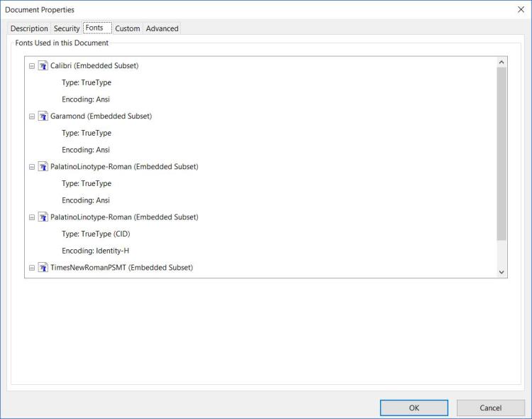Collapse the Calibri font entry
The width and height of the screenshot is (532, 419).
click(x=32, y=66)
